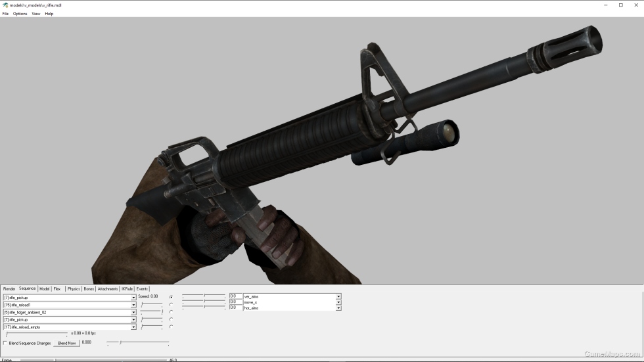Click the 'x 0.00 = 0.0 fps' readout
Image resolution: width=644 pixels, height=362 pixels.
coord(83,333)
